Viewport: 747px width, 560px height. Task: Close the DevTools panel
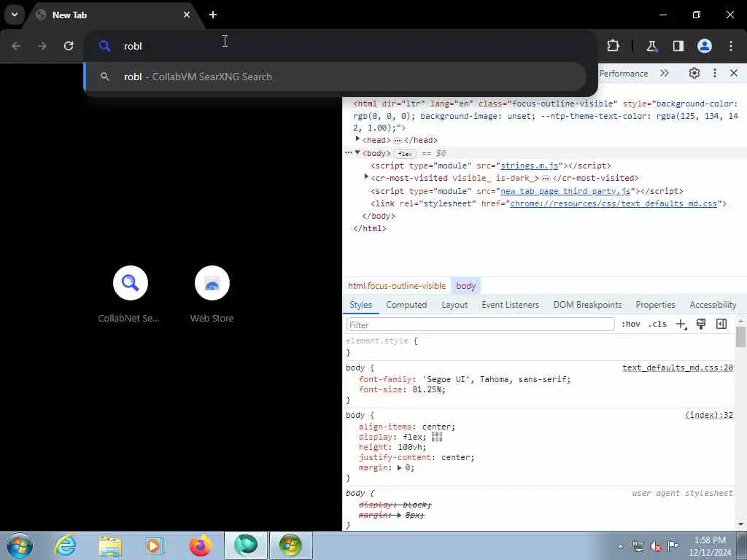734,73
